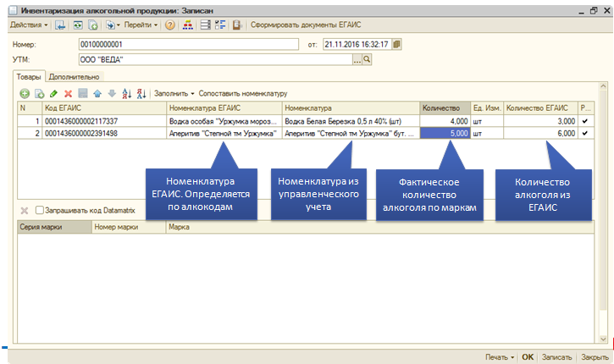
Task: Click the Ед. Изм. column header
Action: pos(487,108)
